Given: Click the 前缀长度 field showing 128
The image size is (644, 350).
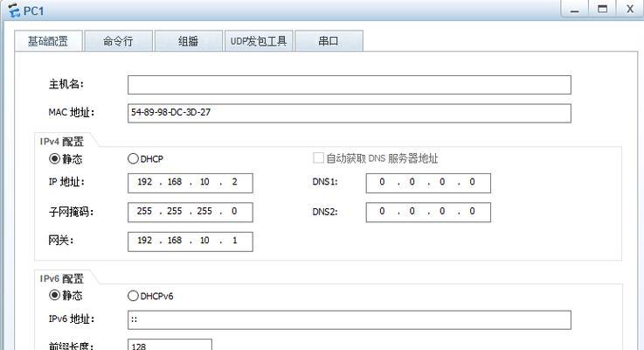Looking at the screenshot, I should (x=170, y=345).
